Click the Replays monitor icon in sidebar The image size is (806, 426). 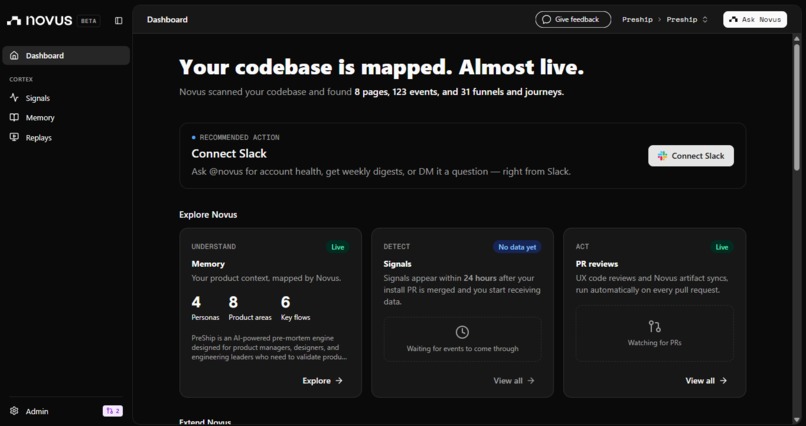point(14,137)
